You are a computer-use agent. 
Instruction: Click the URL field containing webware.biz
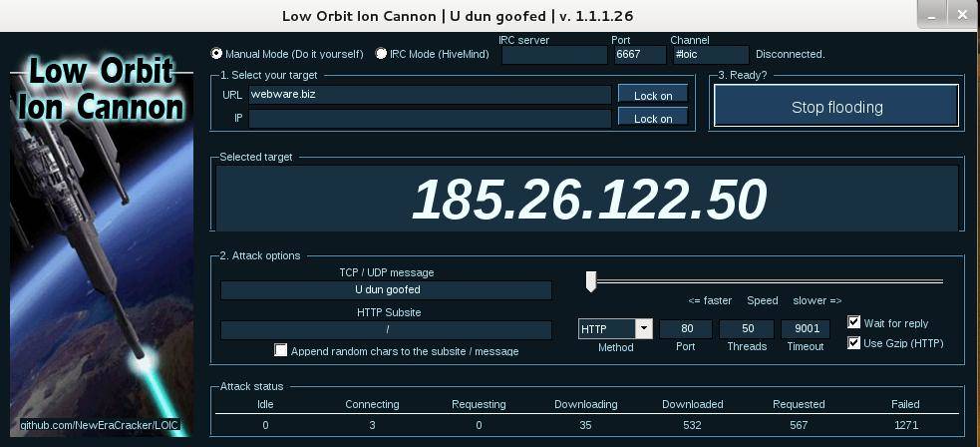tap(430, 95)
